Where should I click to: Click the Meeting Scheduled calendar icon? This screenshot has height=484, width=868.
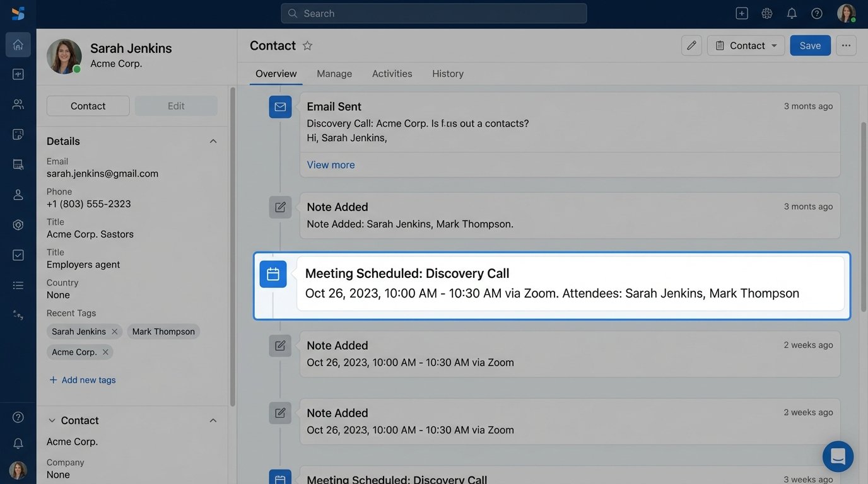[x=273, y=274]
